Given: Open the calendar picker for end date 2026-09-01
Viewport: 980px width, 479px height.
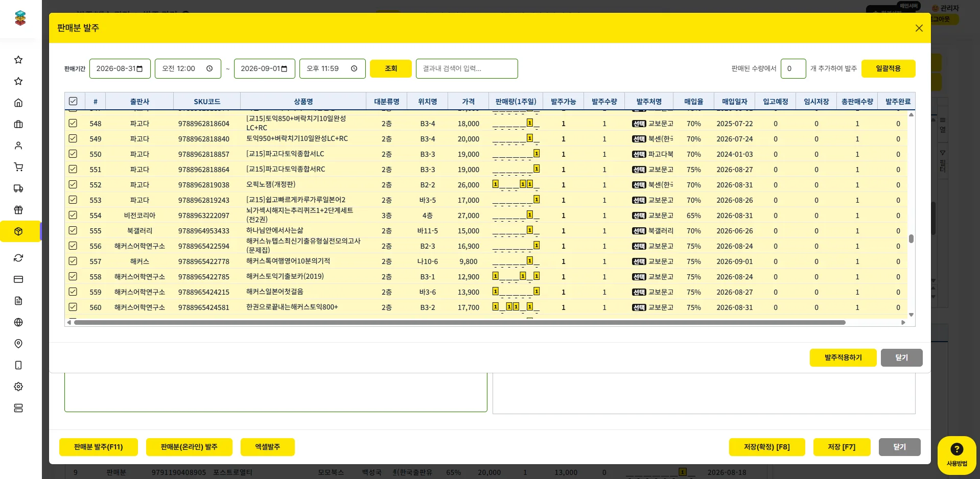Looking at the screenshot, I should pos(285,68).
